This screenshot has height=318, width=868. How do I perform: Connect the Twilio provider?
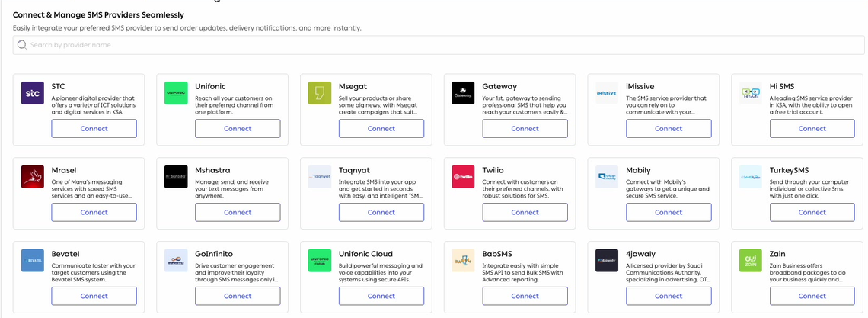tap(525, 212)
